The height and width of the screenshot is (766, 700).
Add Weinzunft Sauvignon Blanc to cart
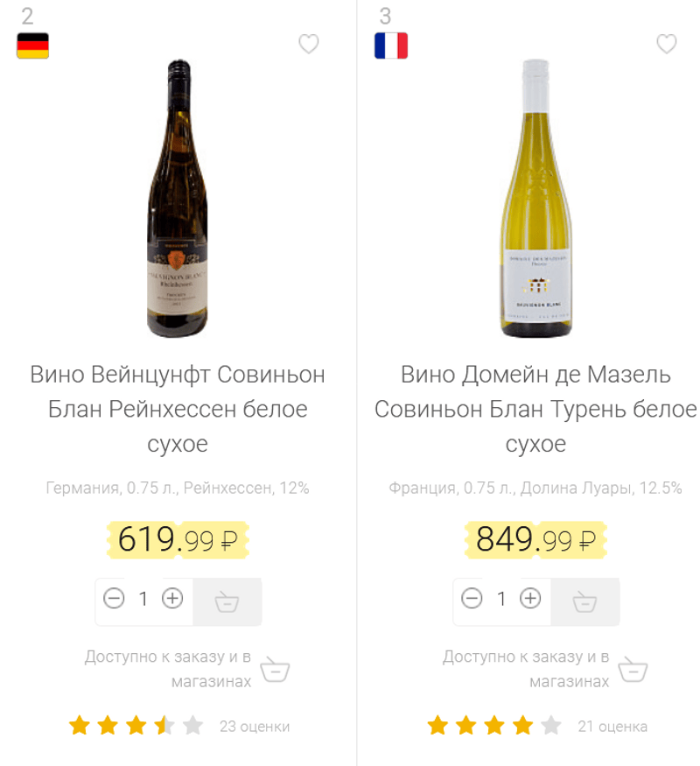tap(227, 601)
